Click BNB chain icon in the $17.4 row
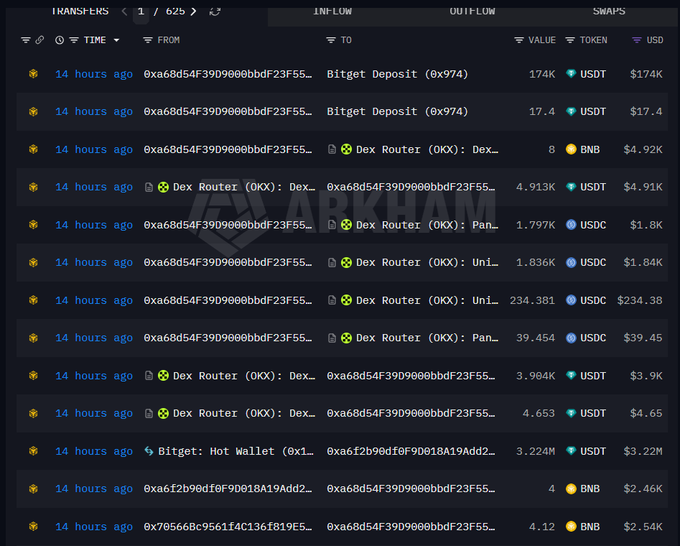Screen dimensions: 680x546 coord(33,112)
